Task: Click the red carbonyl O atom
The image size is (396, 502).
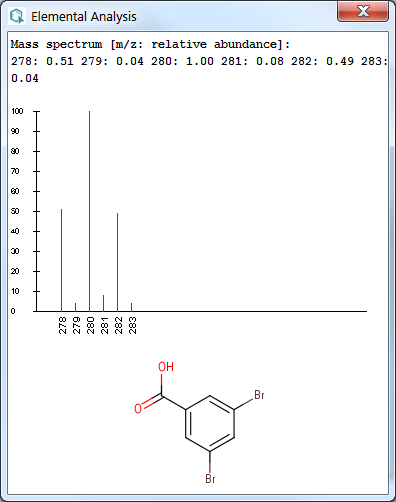Action: (x=138, y=408)
